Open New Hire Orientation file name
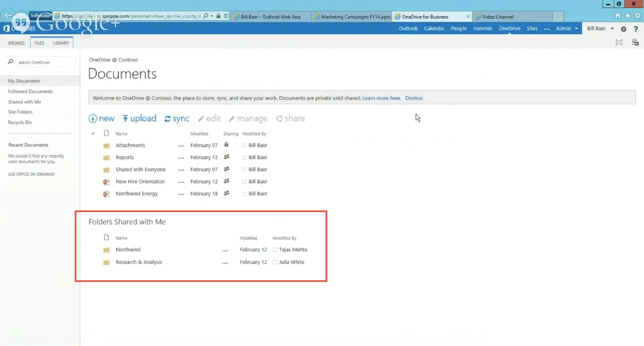The image size is (644, 346). pyautogui.click(x=140, y=181)
